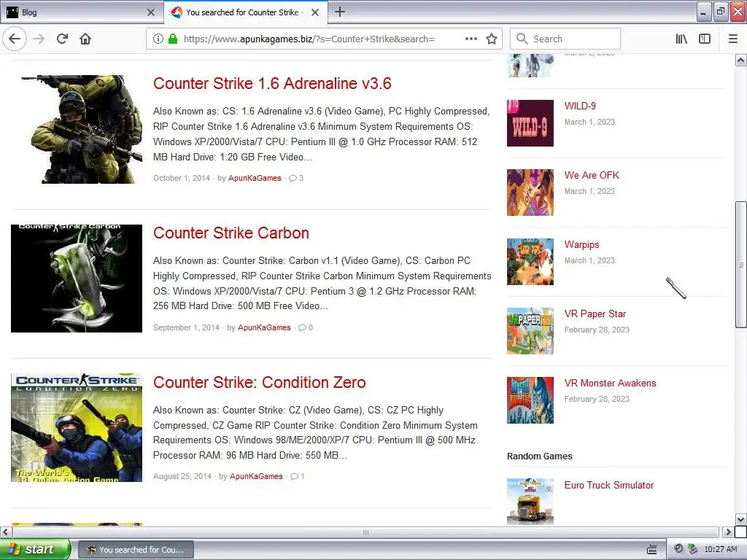Open the We Are OFK sidebar link
This screenshot has height=560, width=747.
click(592, 175)
